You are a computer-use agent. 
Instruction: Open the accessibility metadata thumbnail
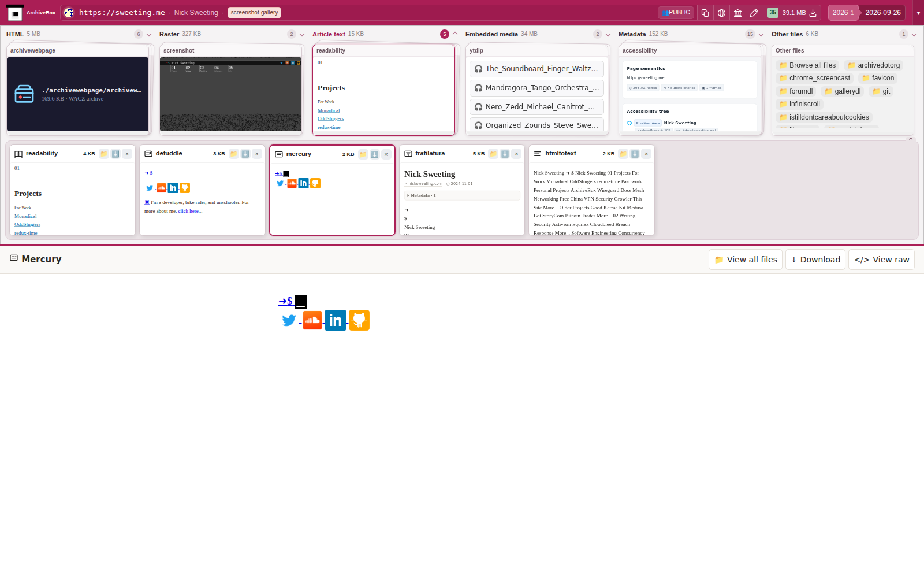pyautogui.click(x=690, y=95)
